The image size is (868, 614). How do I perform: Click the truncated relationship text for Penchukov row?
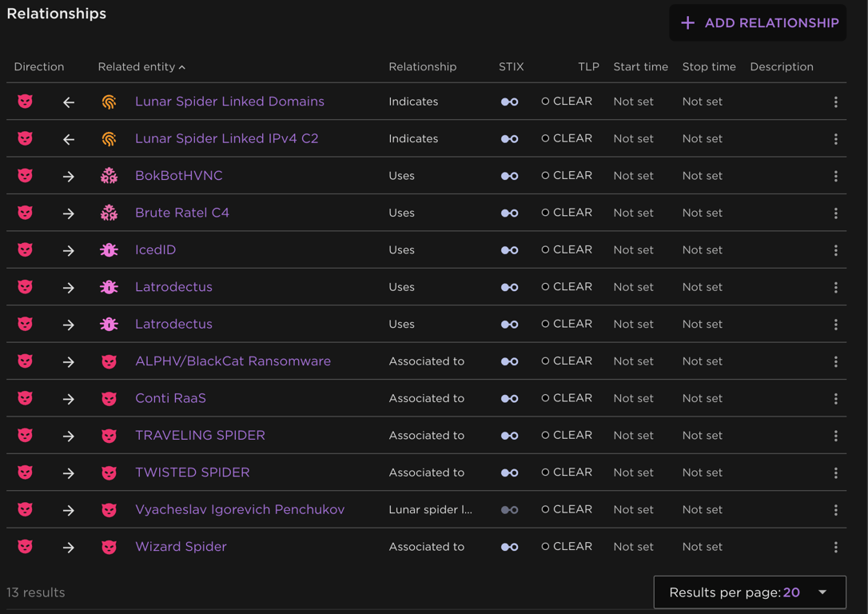(x=430, y=510)
